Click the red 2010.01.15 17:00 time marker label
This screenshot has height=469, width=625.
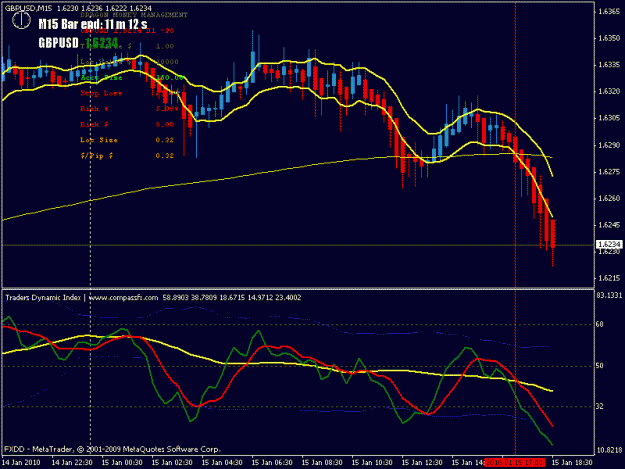515,463
